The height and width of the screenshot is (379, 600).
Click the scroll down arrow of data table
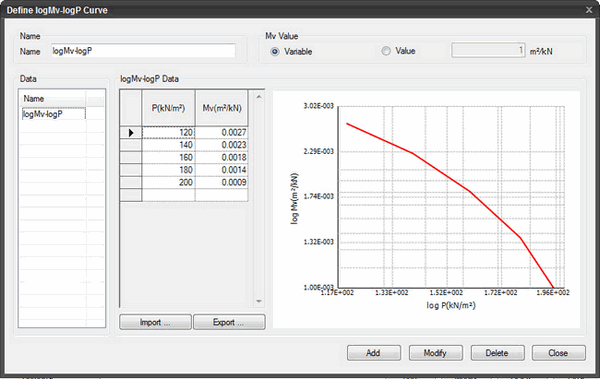[259, 301]
